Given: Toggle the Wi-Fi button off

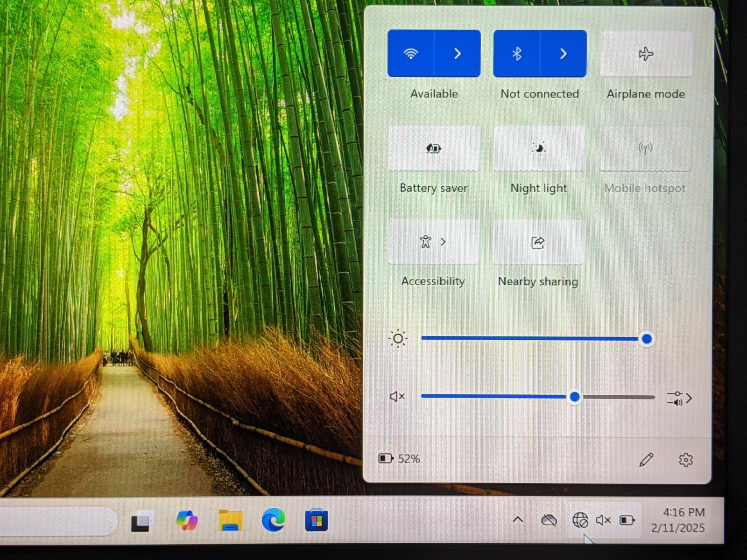Looking at the screenshot, I should (411, 54).
